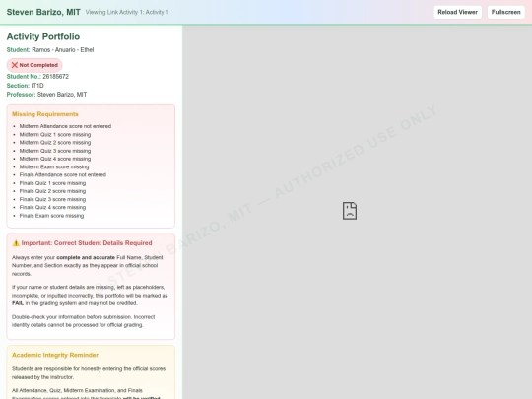Select 'Finals Quiz 2 score missing' item
This screenshot has width=532, height=399.
[x=52, y=191]
